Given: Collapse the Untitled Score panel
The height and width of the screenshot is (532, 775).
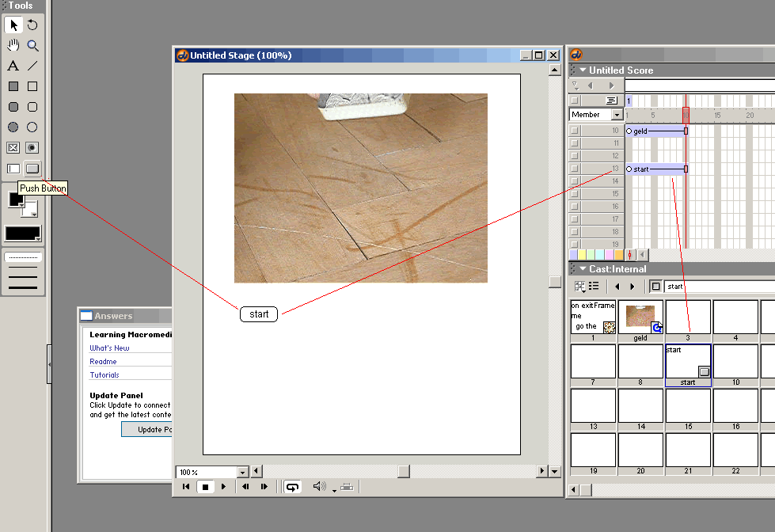Looking at the screenshot, I should (583, 70).
